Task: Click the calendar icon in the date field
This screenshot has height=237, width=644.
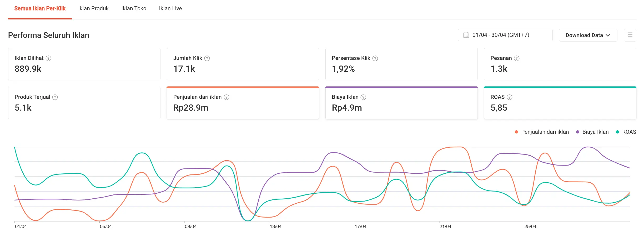Action: coord(466,35)
